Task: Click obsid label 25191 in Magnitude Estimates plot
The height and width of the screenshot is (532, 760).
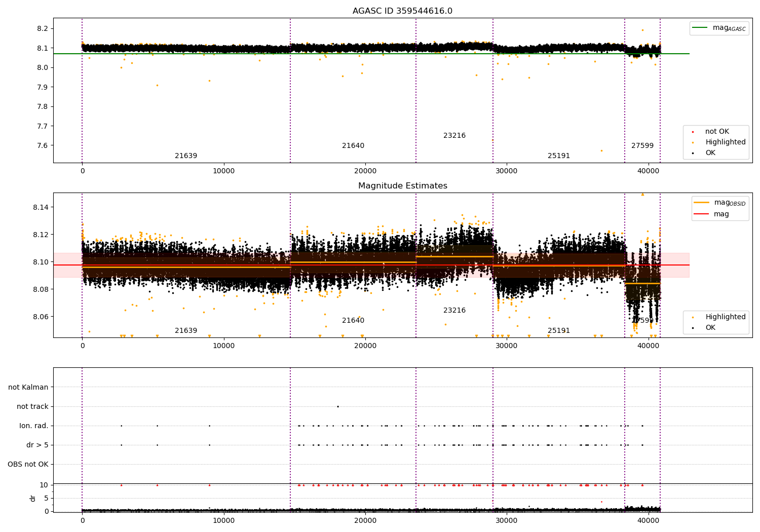Action: tap(559, 331)
